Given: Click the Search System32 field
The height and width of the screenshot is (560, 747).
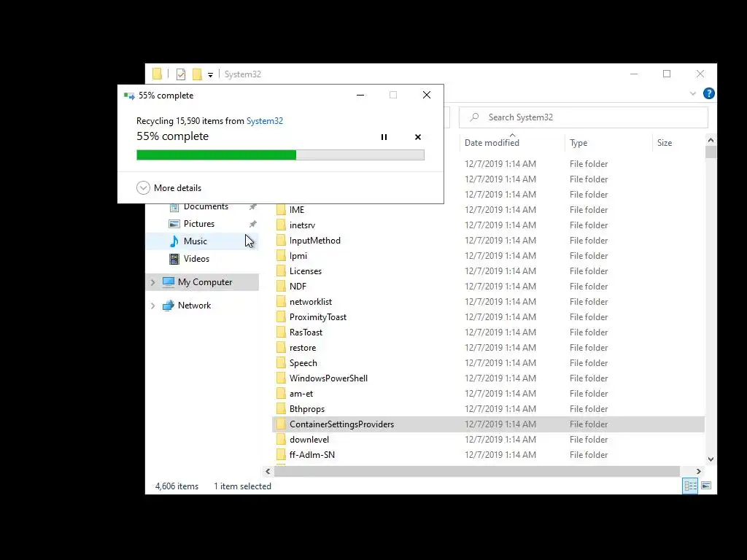Looking at the screenshot, I should coord(583,117).
